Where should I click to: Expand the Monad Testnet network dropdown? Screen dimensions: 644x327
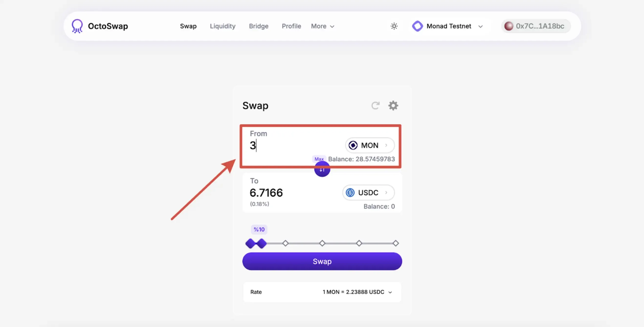480,26
